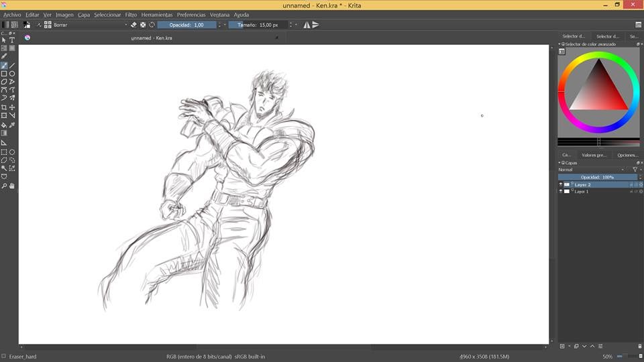Hide Layer 1 using its eye icon
644x362 pixels.
coord(561,191)
